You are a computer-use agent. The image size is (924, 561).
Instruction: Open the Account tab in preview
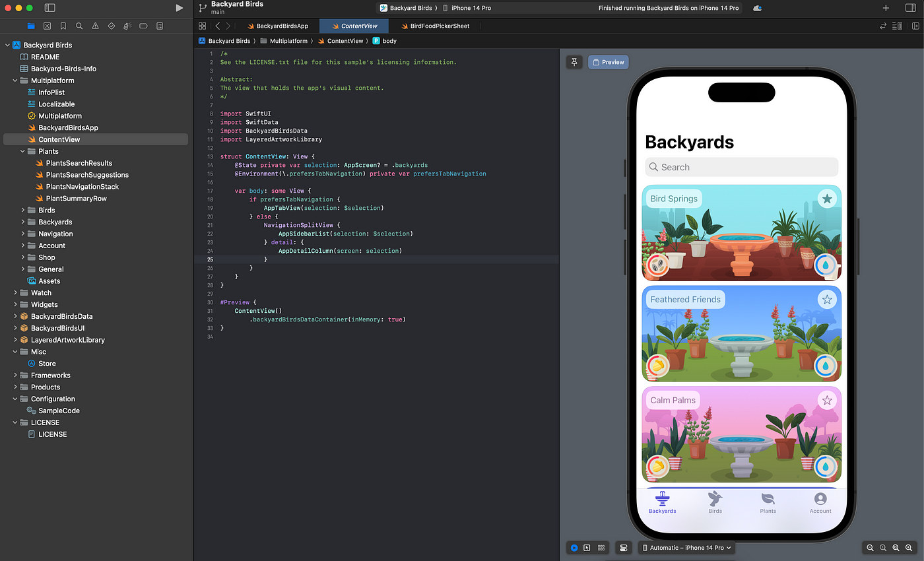(820, 502)
